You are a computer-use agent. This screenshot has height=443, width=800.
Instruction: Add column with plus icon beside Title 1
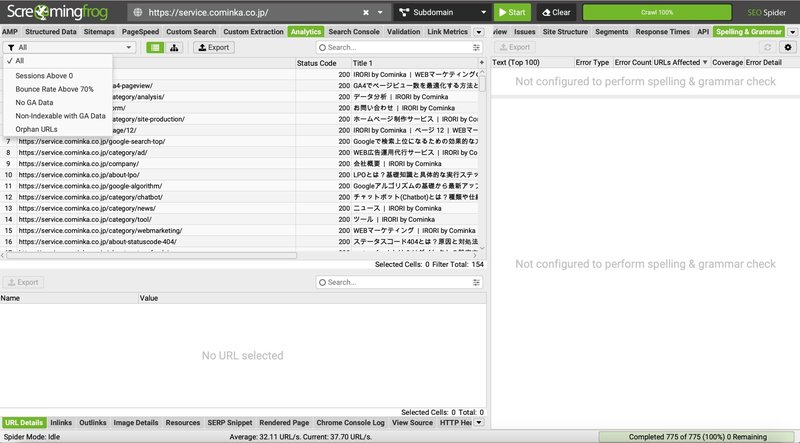(481, 62)
